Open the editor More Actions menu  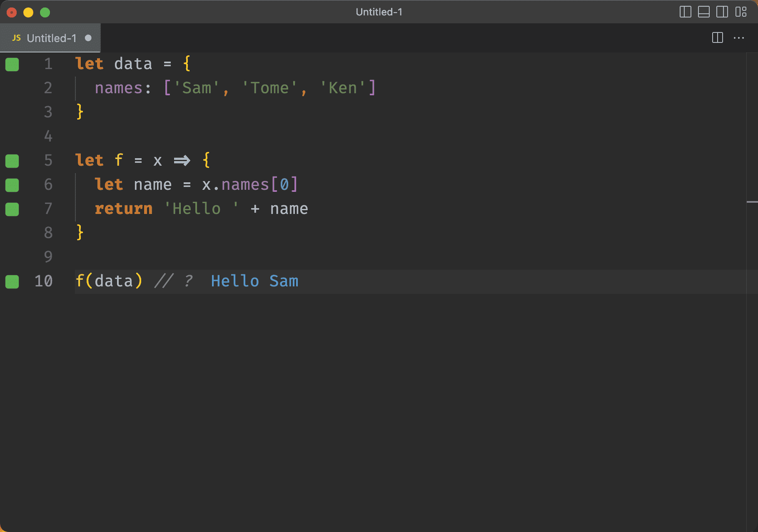click(x=739, y=38)
